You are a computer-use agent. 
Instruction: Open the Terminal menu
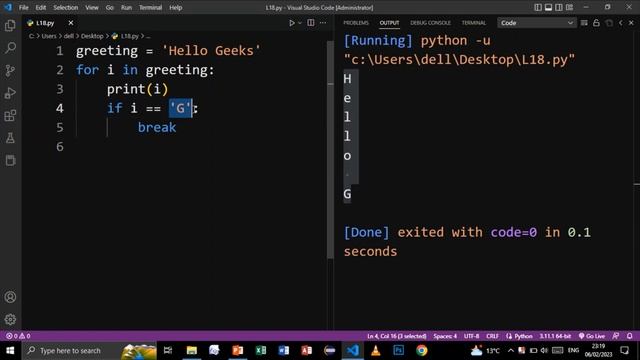[x=150, y=7]
